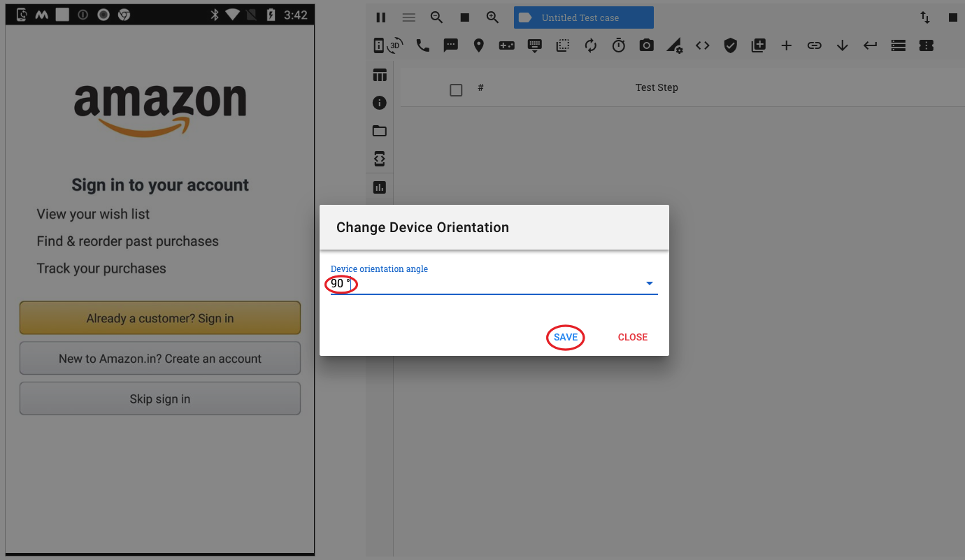Click the hide keyboard icon

pyautogui.click(x=535, y=46)
